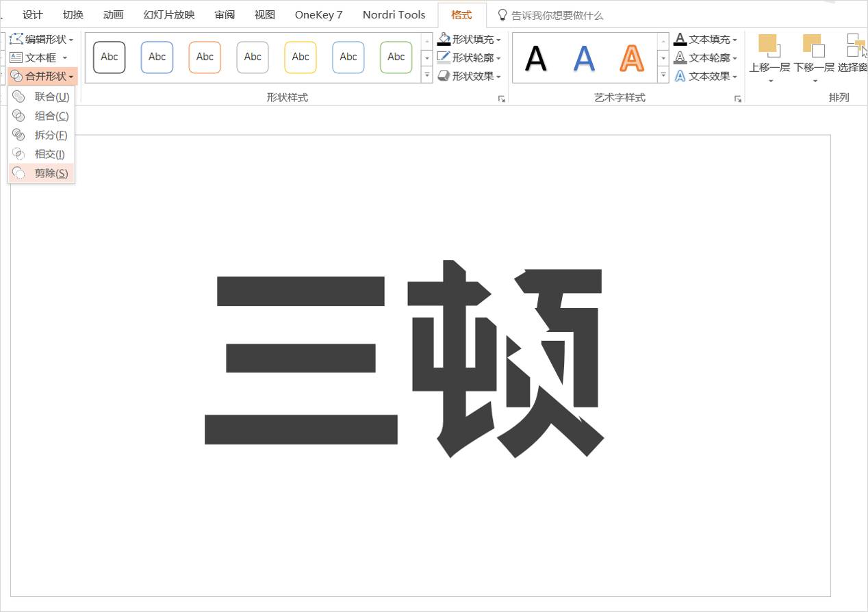
Task: Switch to the 设计 design tab
Action: pos(32,14)
